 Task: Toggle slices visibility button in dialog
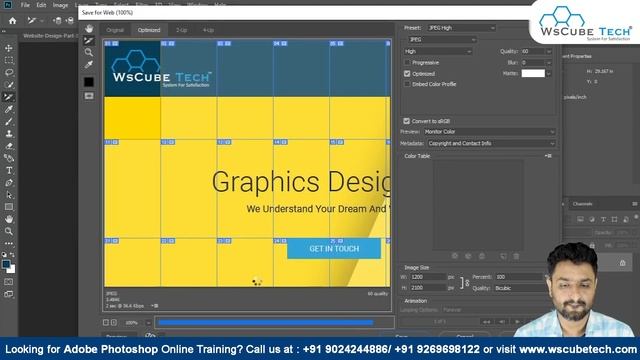pyautogui.click(x=89, y=96)
